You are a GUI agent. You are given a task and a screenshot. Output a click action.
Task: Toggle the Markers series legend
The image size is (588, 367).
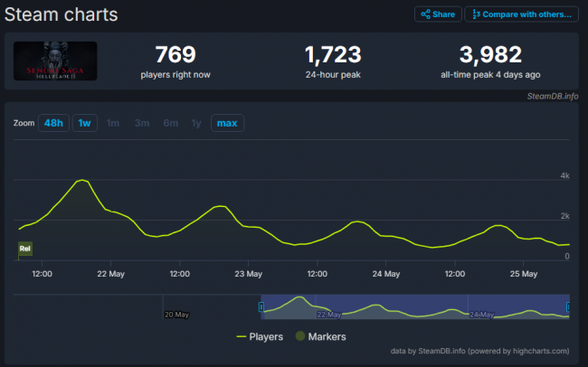coord(320,336)
